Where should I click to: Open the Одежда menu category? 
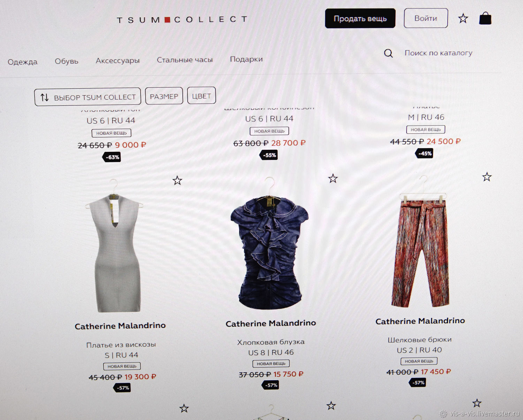[22, 62]
